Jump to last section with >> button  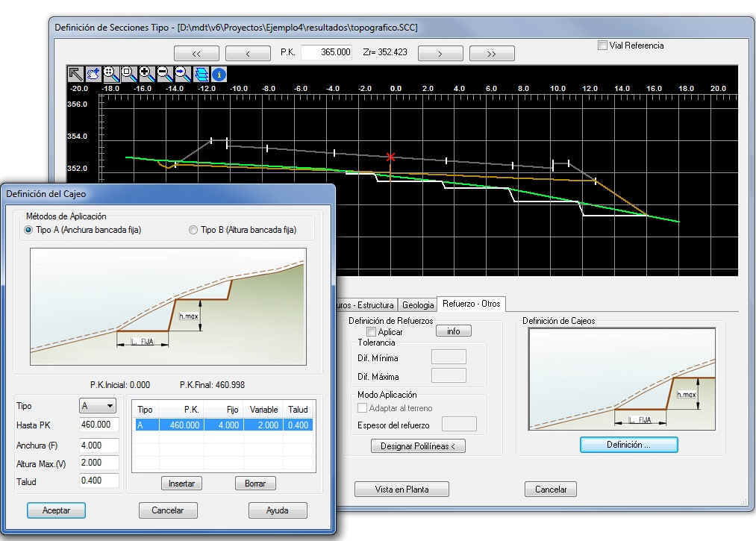tap(491, 54)
